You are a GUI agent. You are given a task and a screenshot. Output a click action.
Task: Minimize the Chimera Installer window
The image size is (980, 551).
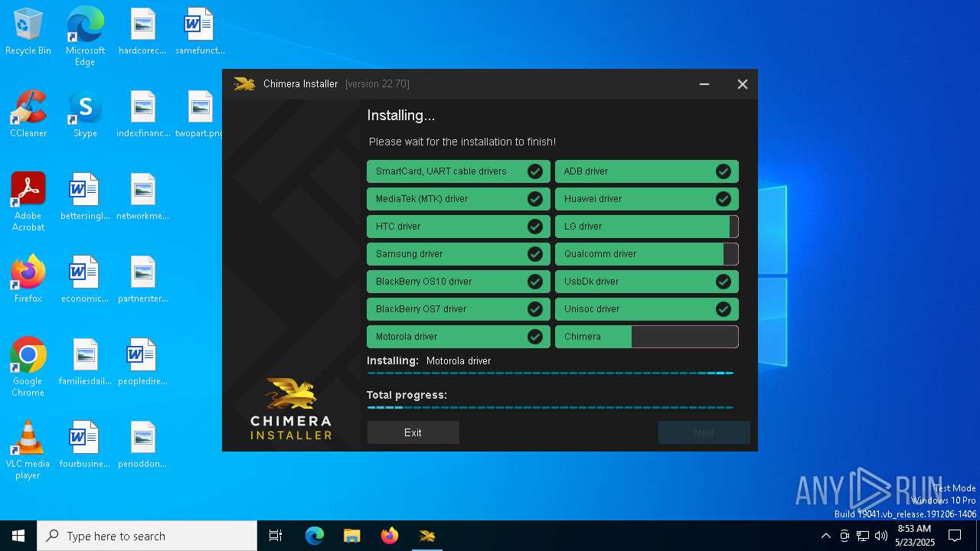point(704,84)
